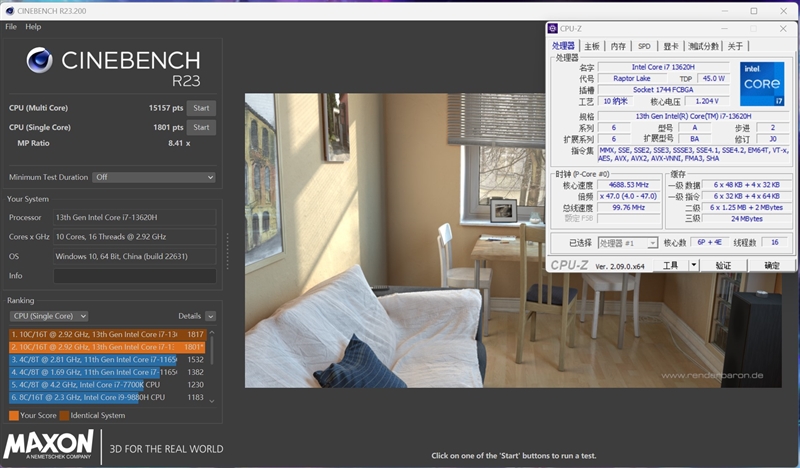The image size is (800, 468).
Task: Click the Processor field showing i7-13620H
Action: point(135,217)
